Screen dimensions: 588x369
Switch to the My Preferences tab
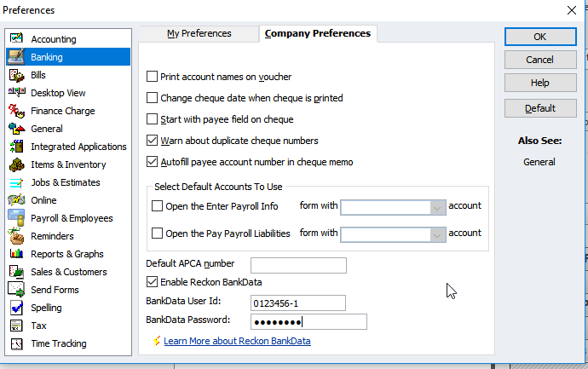coord(199,33)
